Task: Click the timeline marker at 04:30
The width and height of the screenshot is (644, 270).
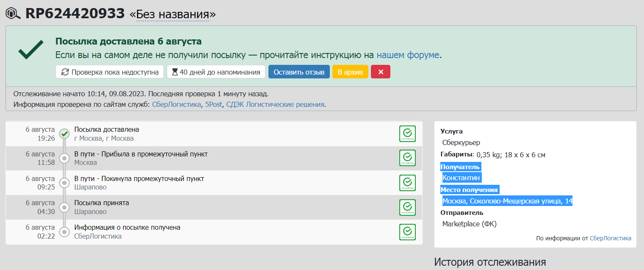Action: coord(64,207)
